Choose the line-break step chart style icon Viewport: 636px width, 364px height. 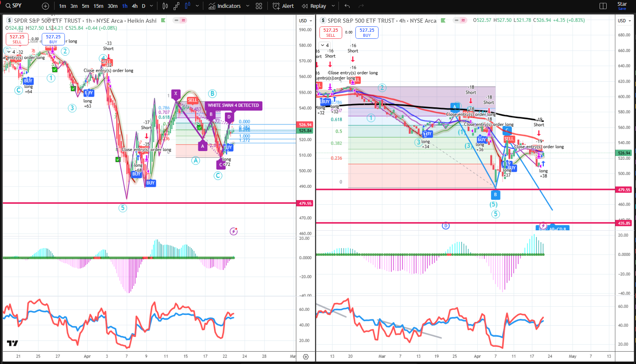click(176, 6)
